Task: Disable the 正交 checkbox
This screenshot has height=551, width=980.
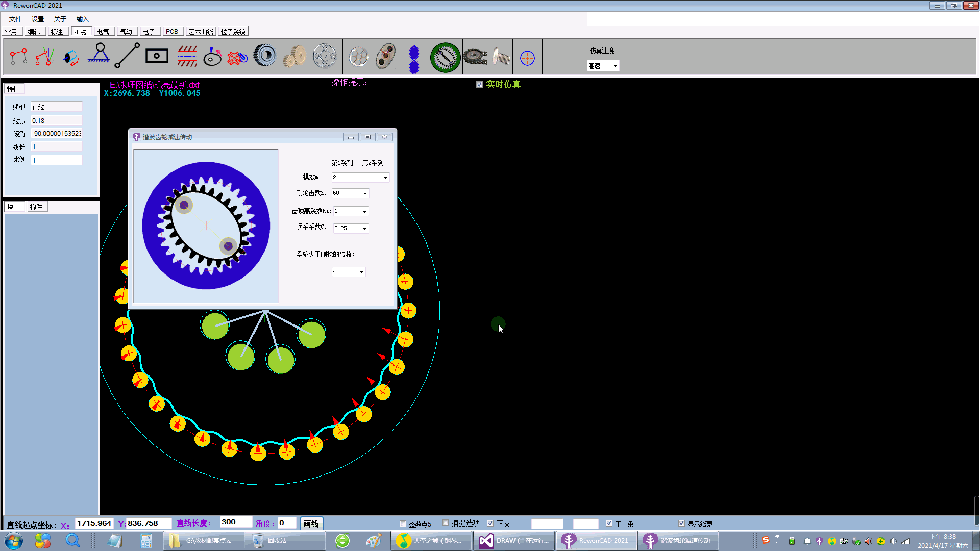Action: pyautogui.click(x=491, y=523)
